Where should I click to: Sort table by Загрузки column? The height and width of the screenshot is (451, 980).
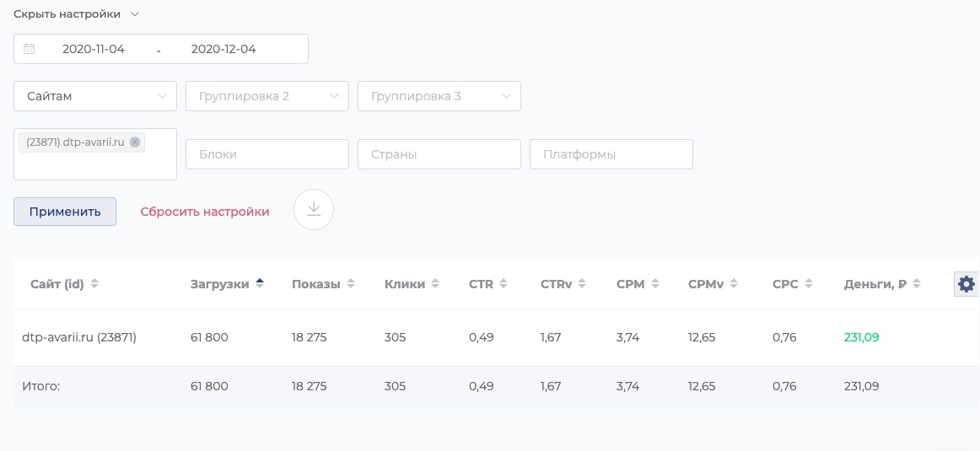227,284
